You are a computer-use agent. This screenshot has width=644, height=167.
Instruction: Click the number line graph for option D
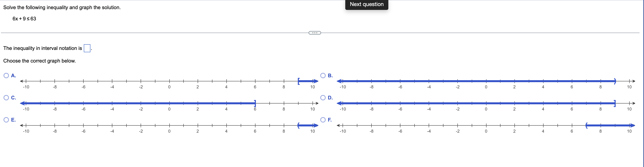click(x=485, y=103)
